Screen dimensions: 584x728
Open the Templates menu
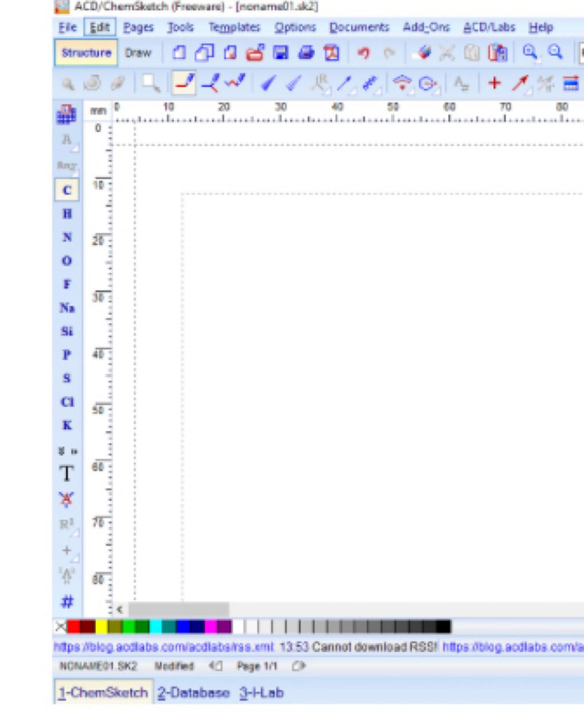234,27
